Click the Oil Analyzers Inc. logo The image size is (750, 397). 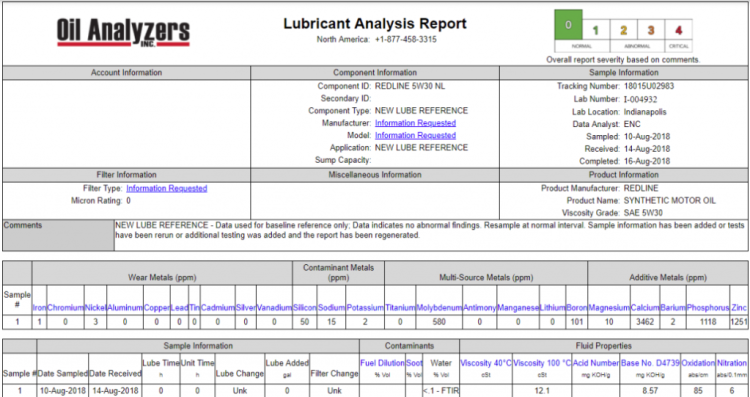point(123,32)
